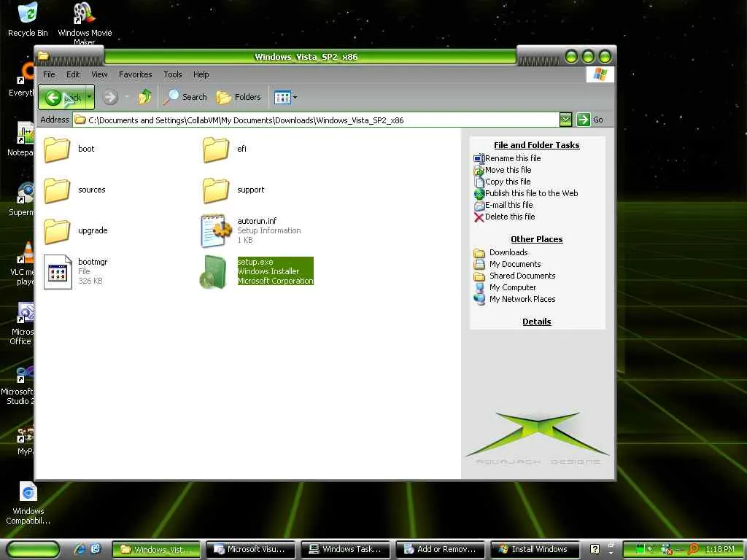Select the setup.exe installer icon
This screenshot has height=560, width=747.
tap(213, 272)
